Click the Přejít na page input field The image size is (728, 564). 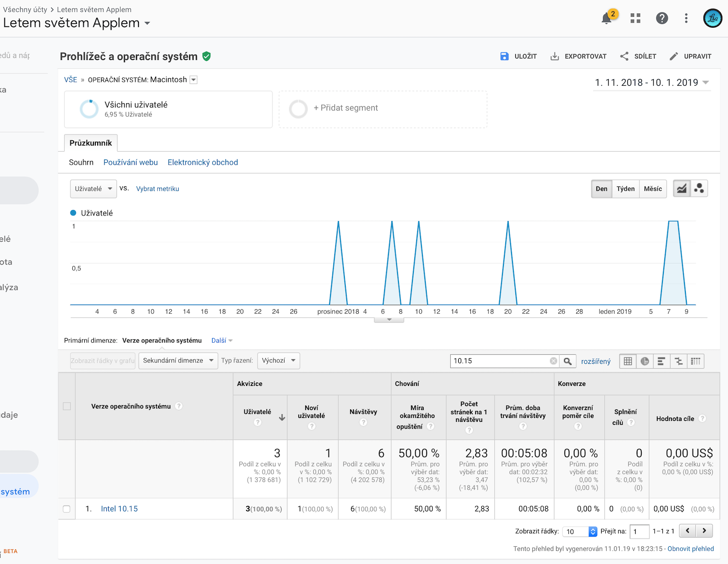pyautogui.click(x=639, y=531)
